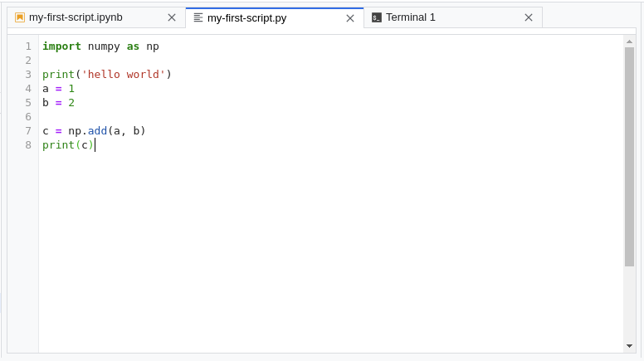The width and height of the screenshot is (644, 361).
Task: Close the my-first-script.ipynb tab
Action: [x=172, y=17]
